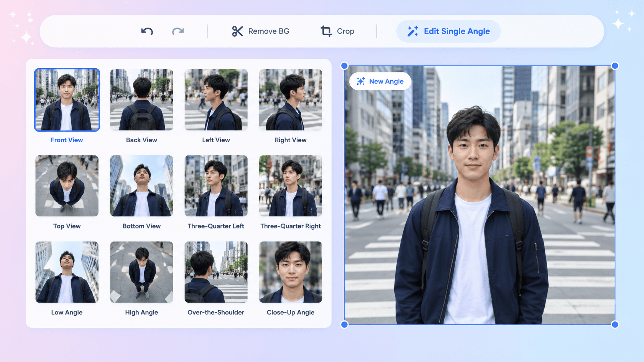
Task: Select the Three-Quarter Right thumbnail
Action: [291, 186]
